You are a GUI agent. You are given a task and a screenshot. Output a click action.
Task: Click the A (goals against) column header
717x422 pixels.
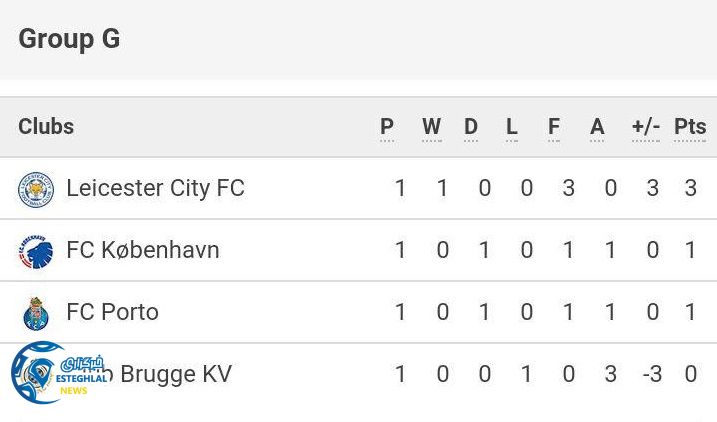[597, 127]
